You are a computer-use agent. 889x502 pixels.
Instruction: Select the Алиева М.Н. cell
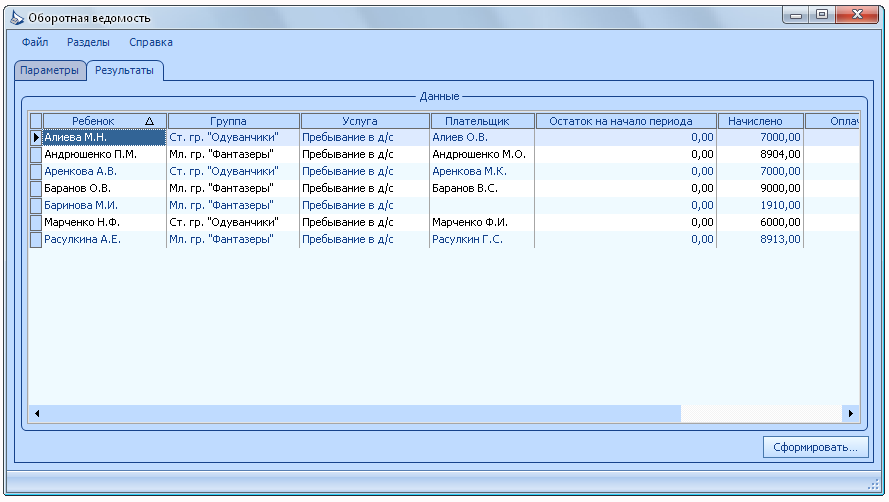104,137
